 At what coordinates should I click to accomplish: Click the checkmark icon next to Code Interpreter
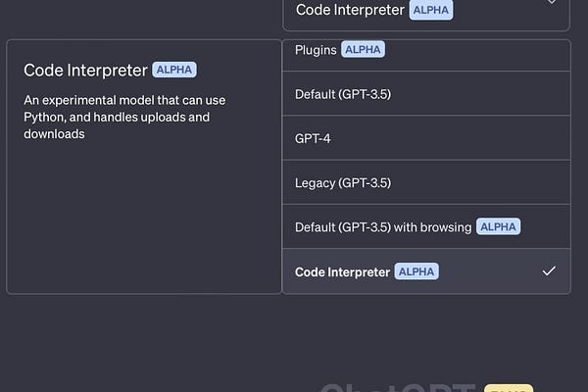549,270
